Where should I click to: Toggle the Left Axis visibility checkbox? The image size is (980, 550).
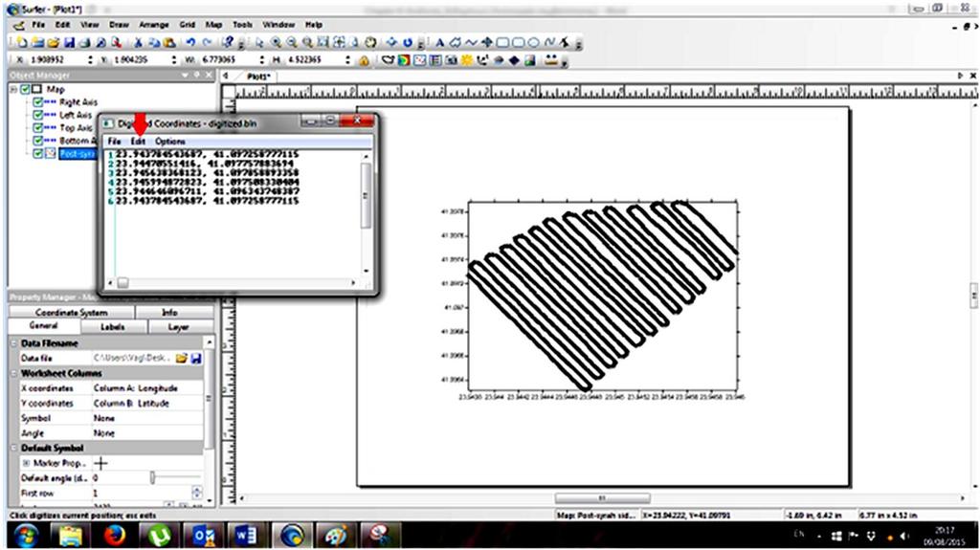pyautogui.click(x=38, y=115)
